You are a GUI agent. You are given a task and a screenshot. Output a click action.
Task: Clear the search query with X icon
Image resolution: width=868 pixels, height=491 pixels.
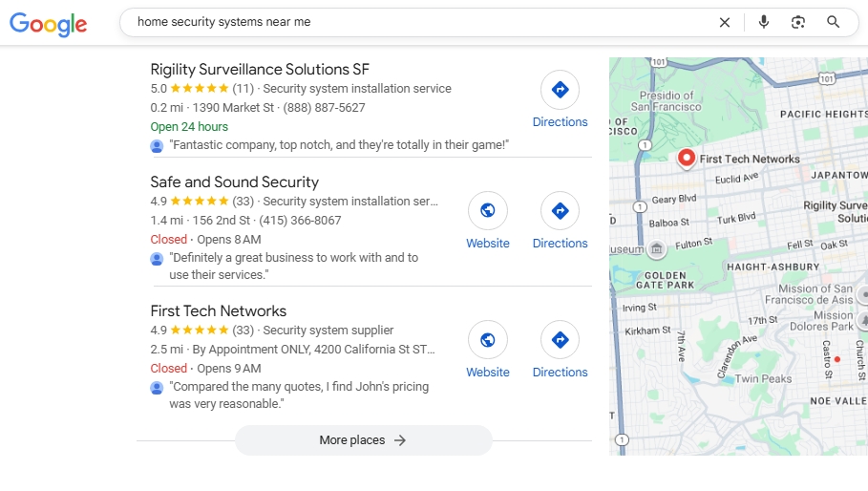[x=724, y=22]
